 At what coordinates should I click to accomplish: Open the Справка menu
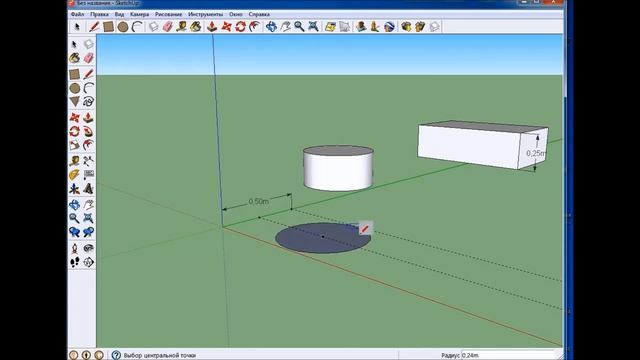pos(259,14)
